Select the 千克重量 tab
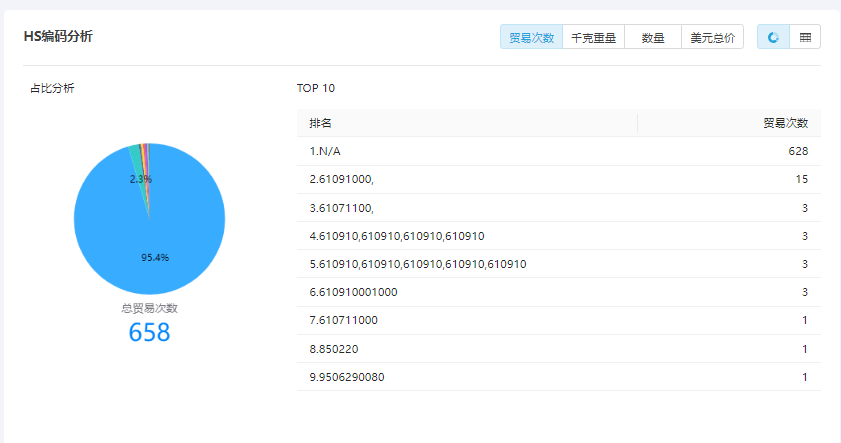Image resolution: width=841 pixels, height=443 pixels. point(593,37)
